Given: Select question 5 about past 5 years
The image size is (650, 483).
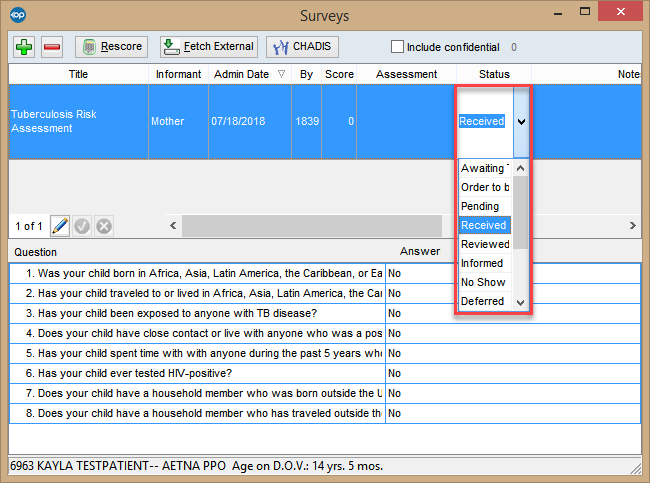Looking at the screenshot, I should pyautogui.click(x=197, y=353).
